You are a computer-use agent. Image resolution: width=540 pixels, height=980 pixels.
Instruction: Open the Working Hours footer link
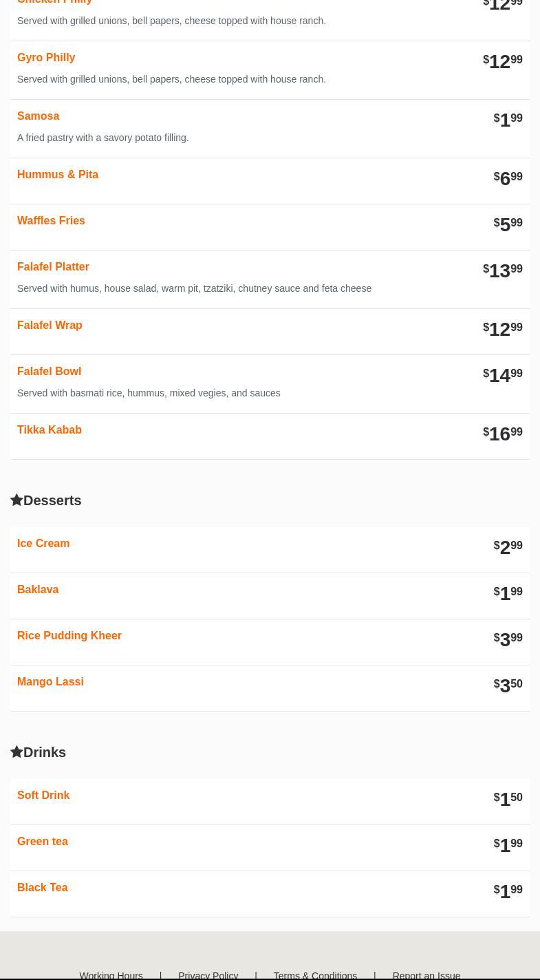(111, 974)
